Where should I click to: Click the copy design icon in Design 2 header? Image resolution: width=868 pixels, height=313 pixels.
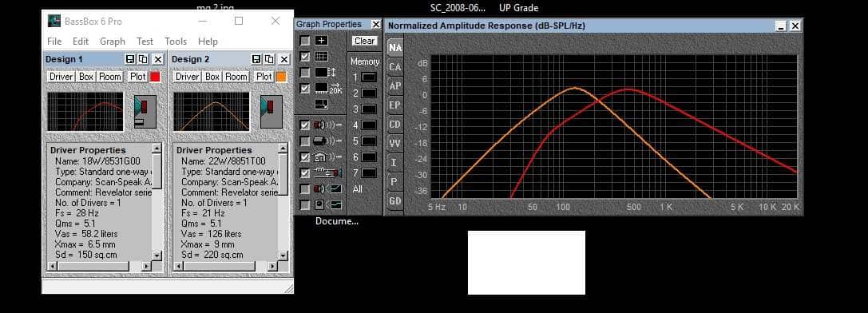[x=269, y=59]
